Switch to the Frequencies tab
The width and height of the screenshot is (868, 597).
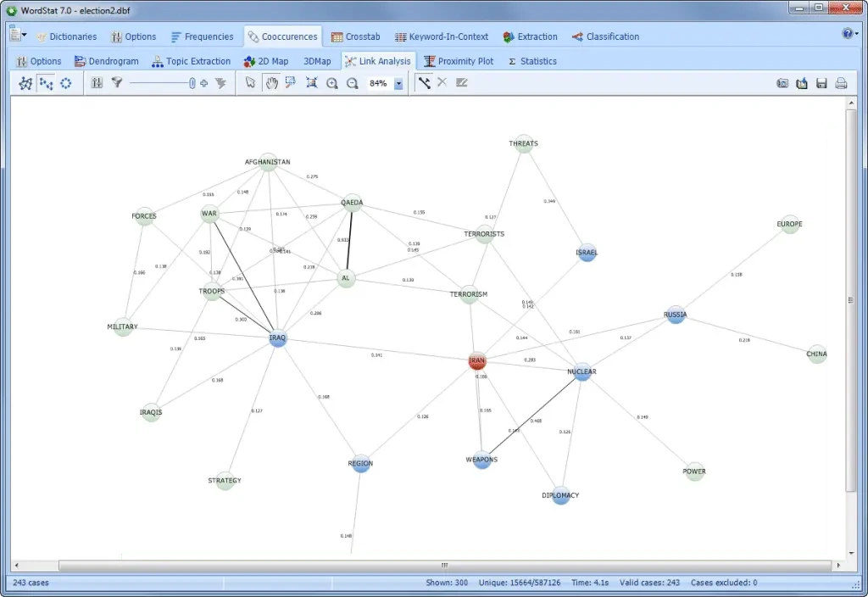point(202,36)
